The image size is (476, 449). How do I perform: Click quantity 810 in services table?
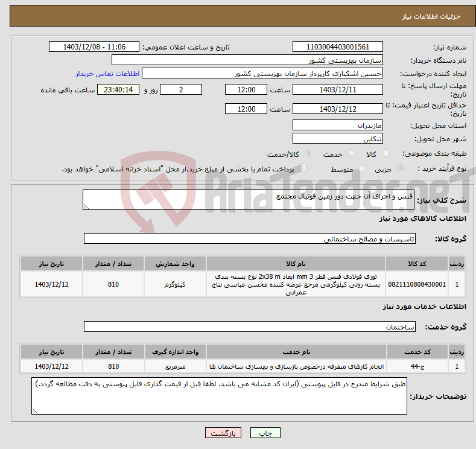point(113,366)
